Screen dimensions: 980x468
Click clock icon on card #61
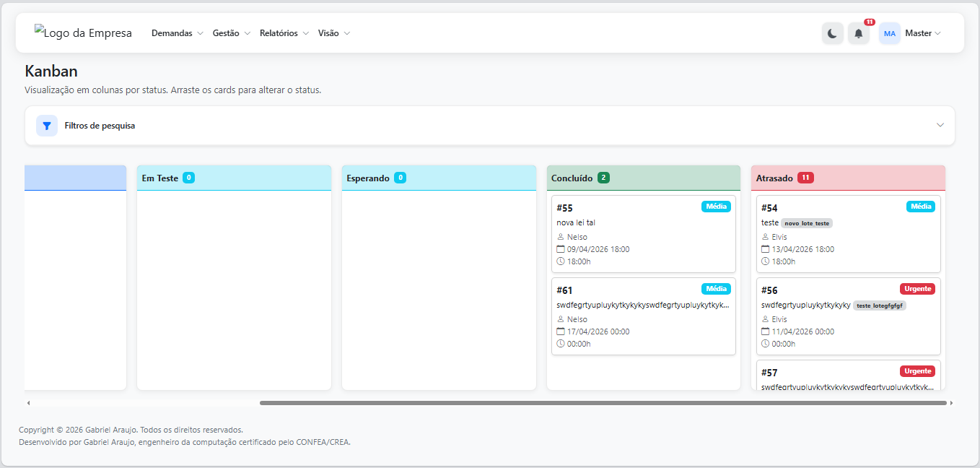click(x=561, y=344)
